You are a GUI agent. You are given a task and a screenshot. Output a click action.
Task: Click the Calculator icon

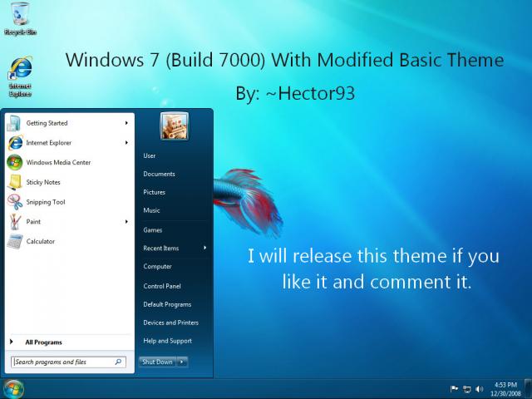15,241
